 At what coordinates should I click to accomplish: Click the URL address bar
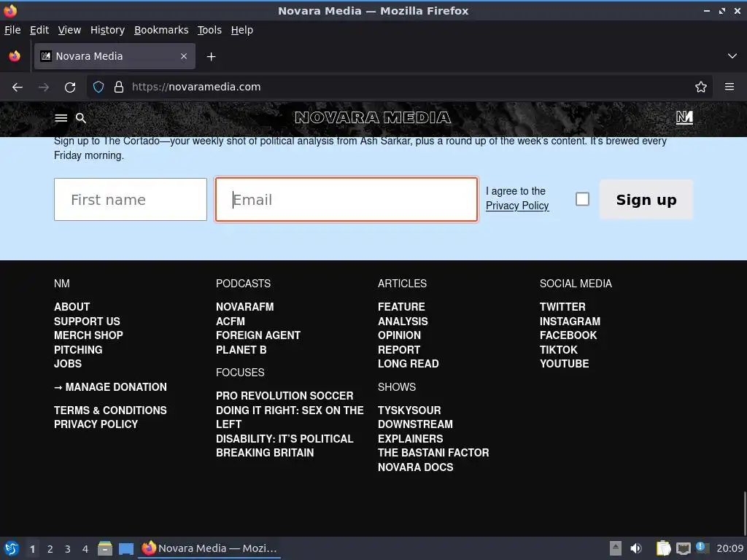pyautogui.click(x=400, y=87)
